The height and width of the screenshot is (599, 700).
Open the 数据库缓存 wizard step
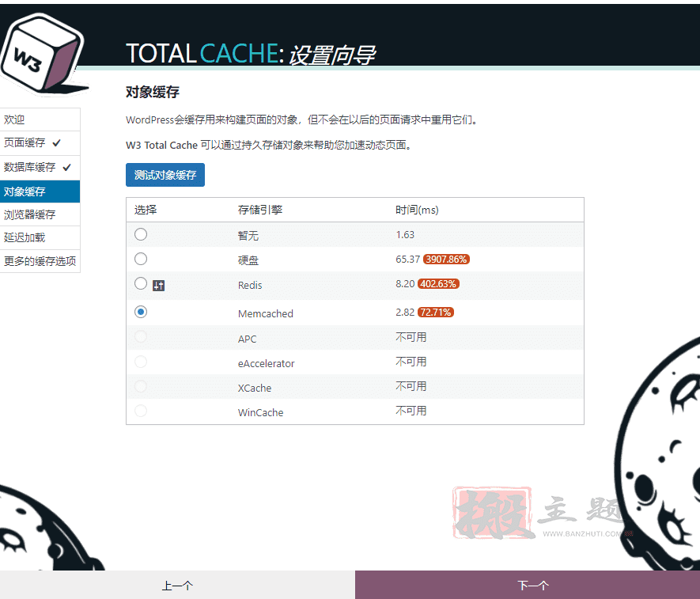tap(40, 168)
